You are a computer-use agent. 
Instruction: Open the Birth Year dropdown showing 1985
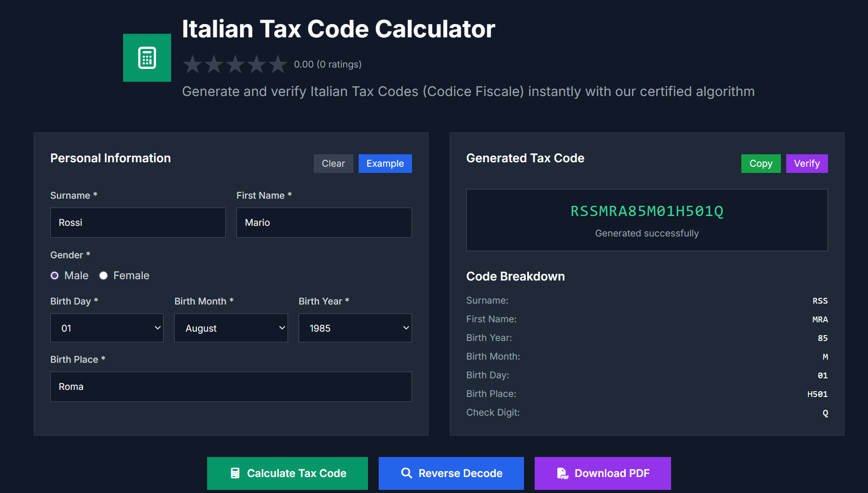coord(355,328)
